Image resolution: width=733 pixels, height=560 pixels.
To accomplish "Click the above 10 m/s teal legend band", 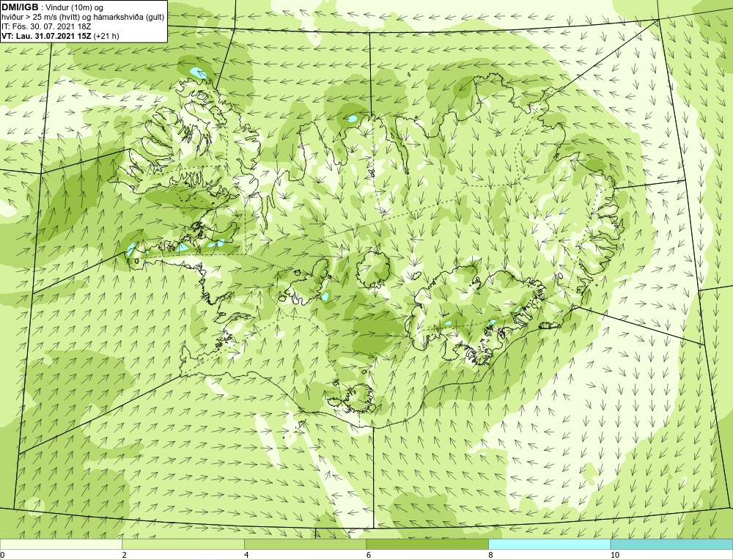I will coord(671,544).
